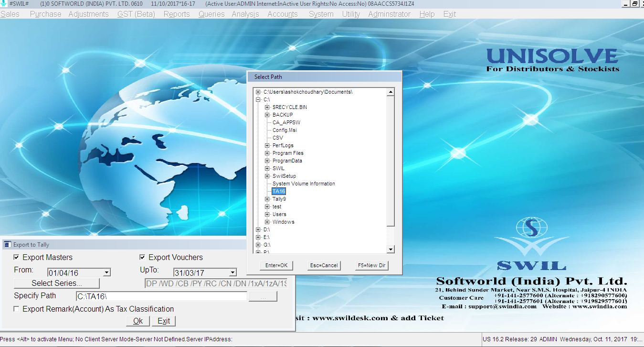Screen dimensions: 644x347
Task: Confirm path with Enter=OK button
Action: coord(277,265)
